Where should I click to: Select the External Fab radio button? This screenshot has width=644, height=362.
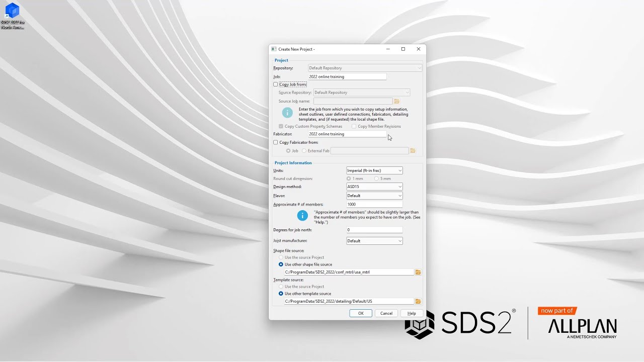(304, 151)
